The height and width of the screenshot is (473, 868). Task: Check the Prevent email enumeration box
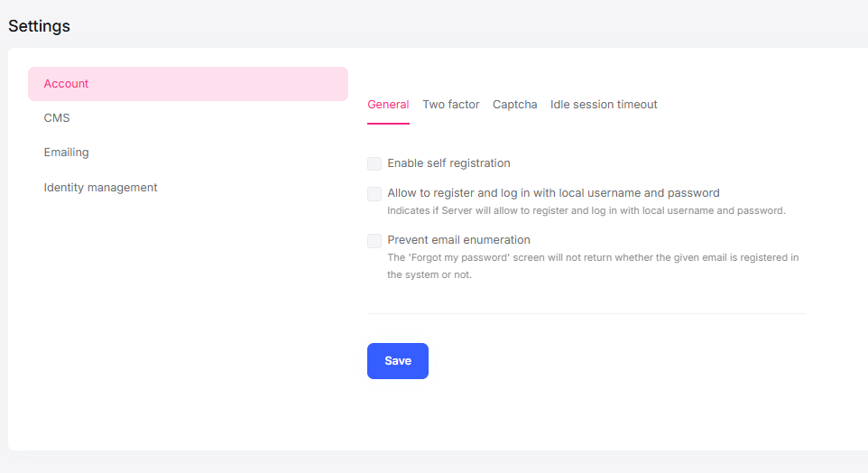click(374, 241)
